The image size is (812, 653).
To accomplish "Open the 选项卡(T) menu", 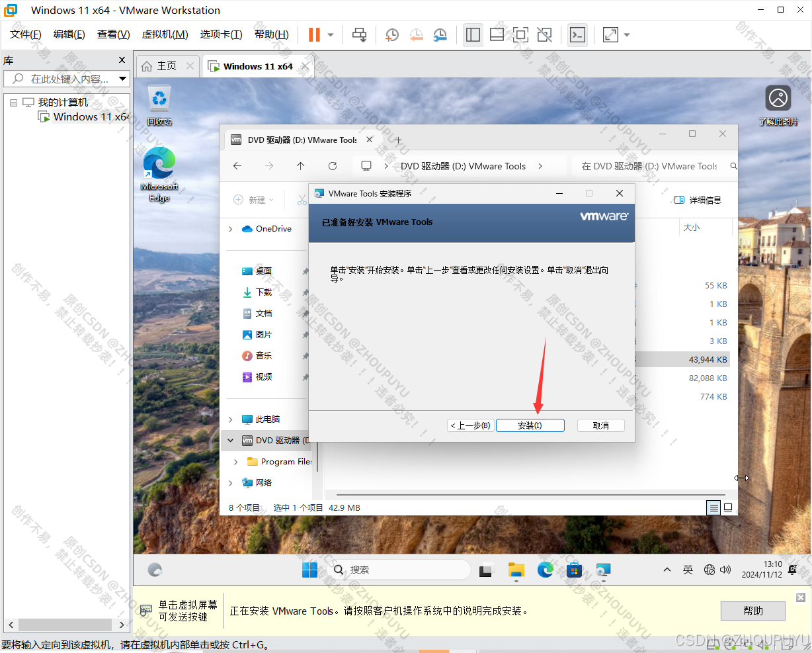I will point(221,34).
